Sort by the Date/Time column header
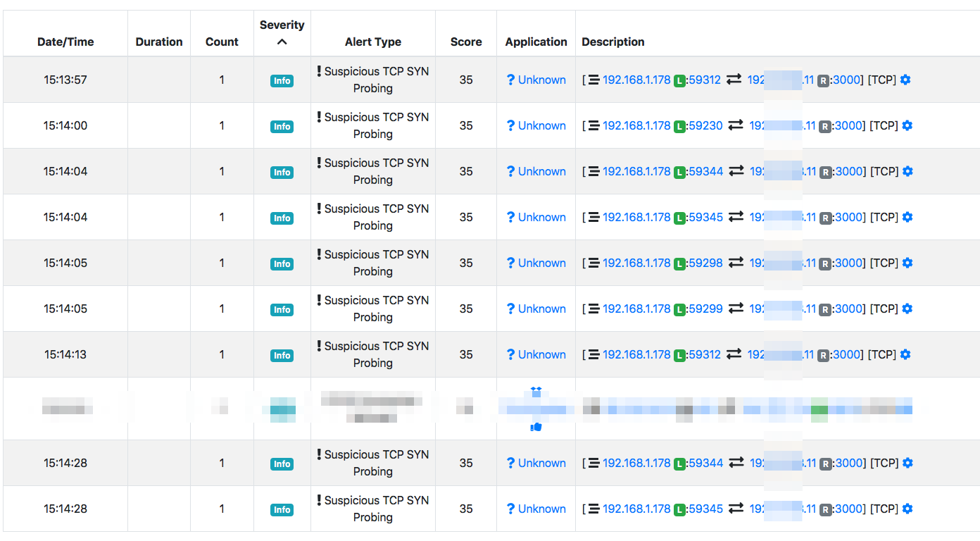 [x=65, y=42]
